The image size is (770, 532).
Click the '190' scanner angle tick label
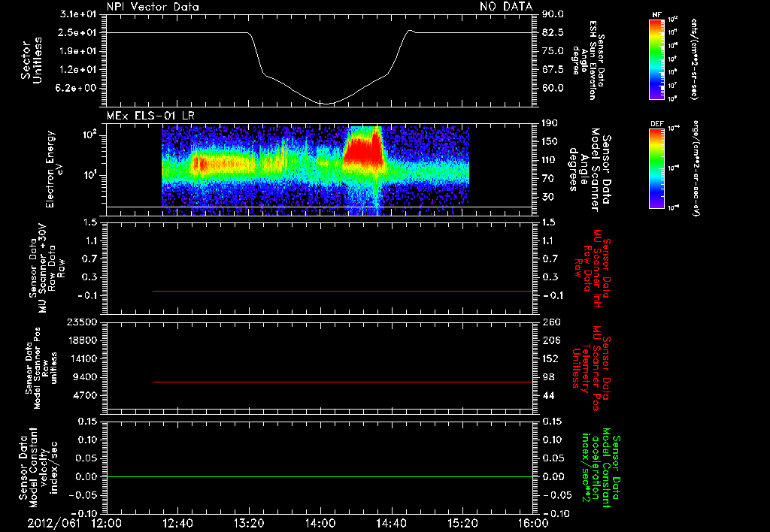click(550, 123)
